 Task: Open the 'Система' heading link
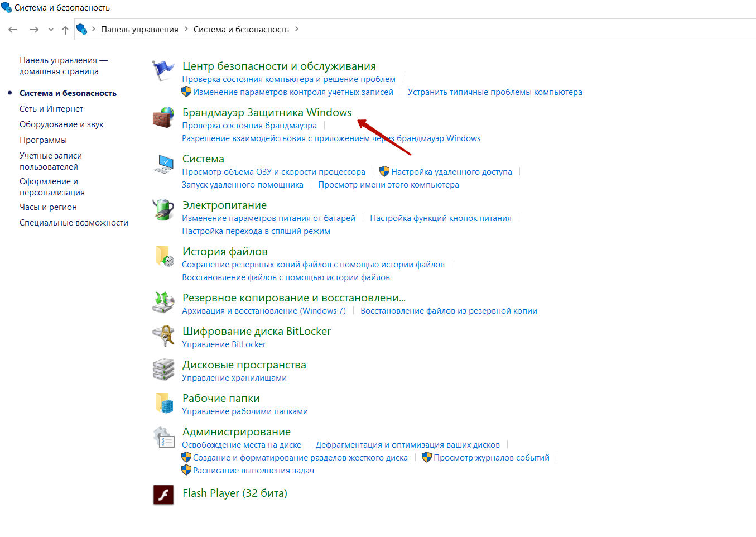coord(203,159)
